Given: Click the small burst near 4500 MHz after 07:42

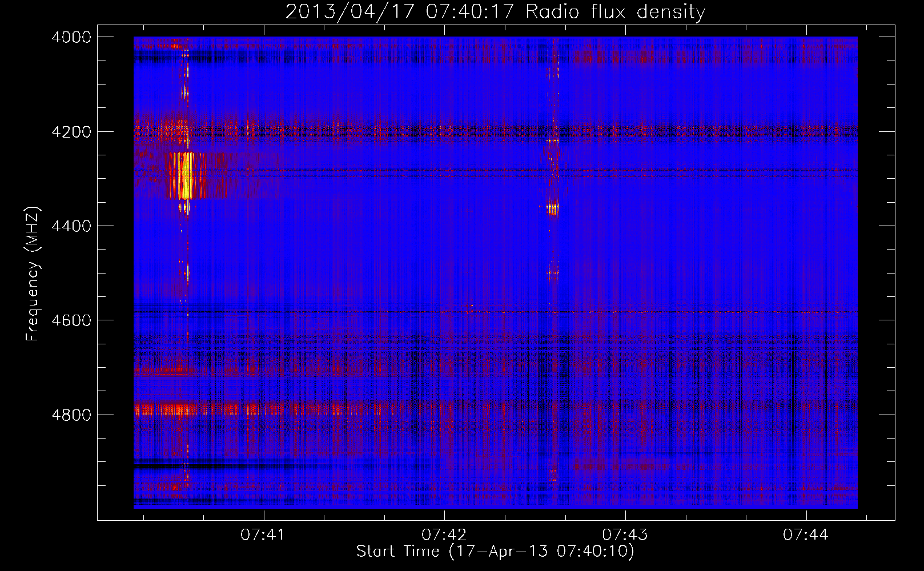Looking at the screenshot, I should (552, 272).
